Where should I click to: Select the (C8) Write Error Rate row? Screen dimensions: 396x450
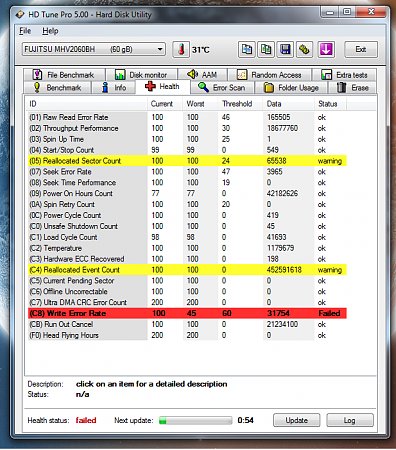187,313
